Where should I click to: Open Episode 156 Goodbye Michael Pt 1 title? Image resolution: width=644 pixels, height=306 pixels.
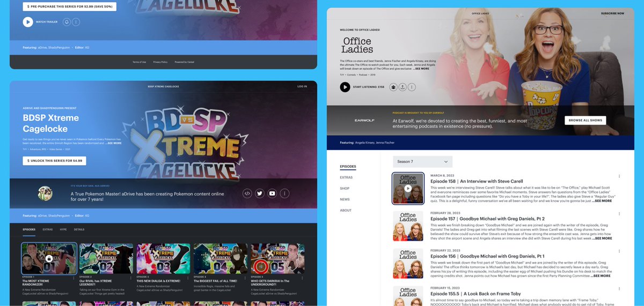point(487,256)
